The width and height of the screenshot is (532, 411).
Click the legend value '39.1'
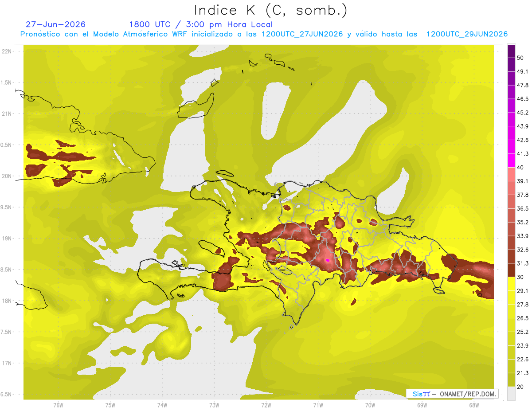pyautogui.click(x=523, y=181)
